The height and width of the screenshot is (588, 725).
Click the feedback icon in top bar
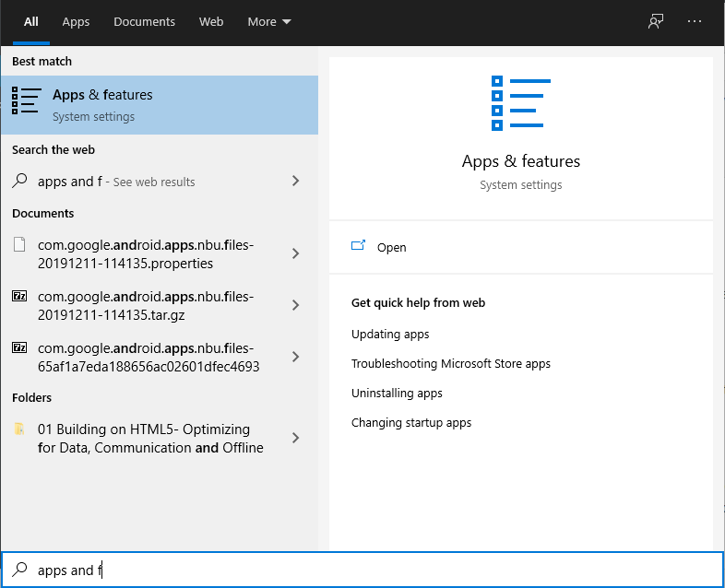tap(656, 21)
